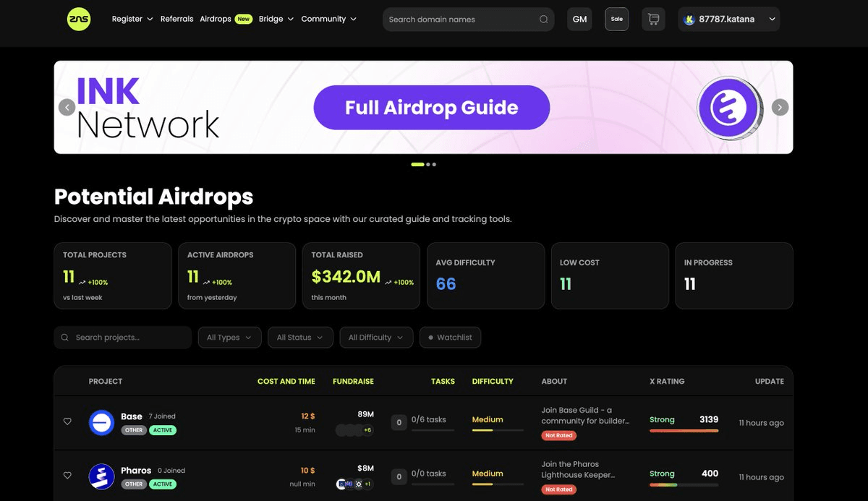Favorite the Base project with heart

pos(67,421)
